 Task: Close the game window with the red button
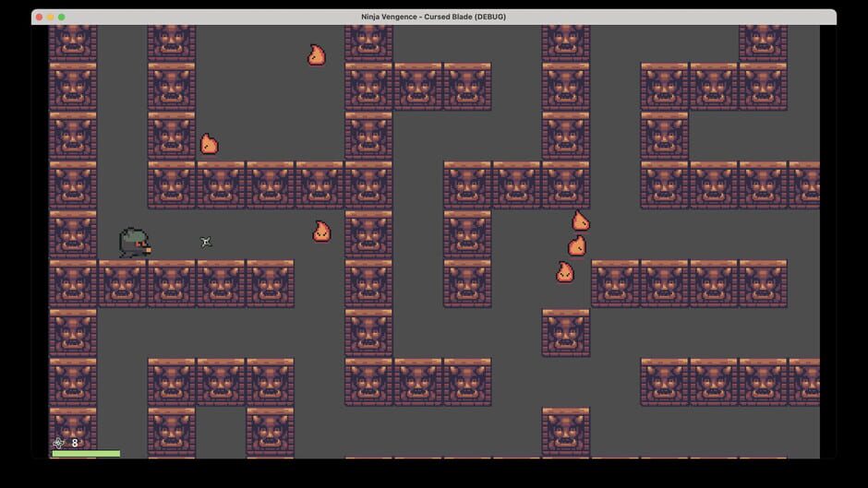coord(40,18)
